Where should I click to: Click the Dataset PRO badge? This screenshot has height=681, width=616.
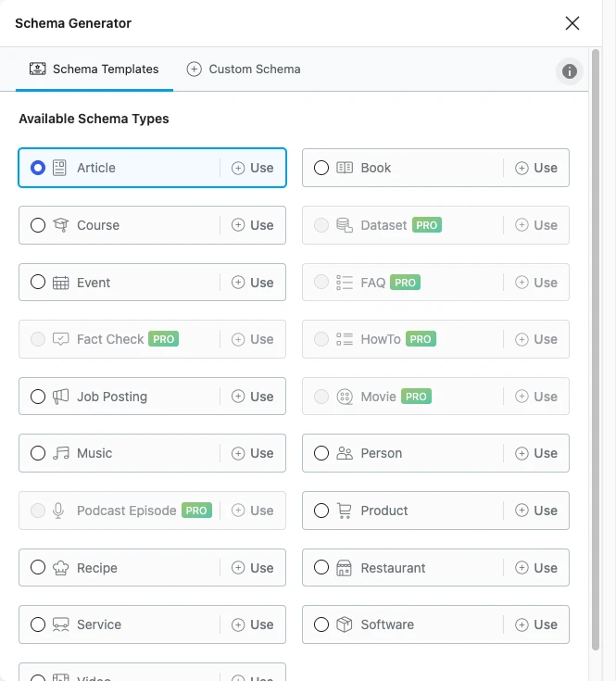[427, 225]
